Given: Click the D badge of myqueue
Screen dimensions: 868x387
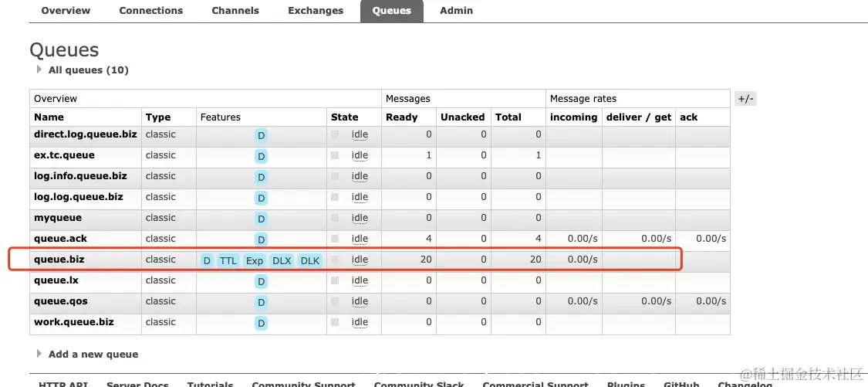Looking at the screenshot, I should coord(262,219).
